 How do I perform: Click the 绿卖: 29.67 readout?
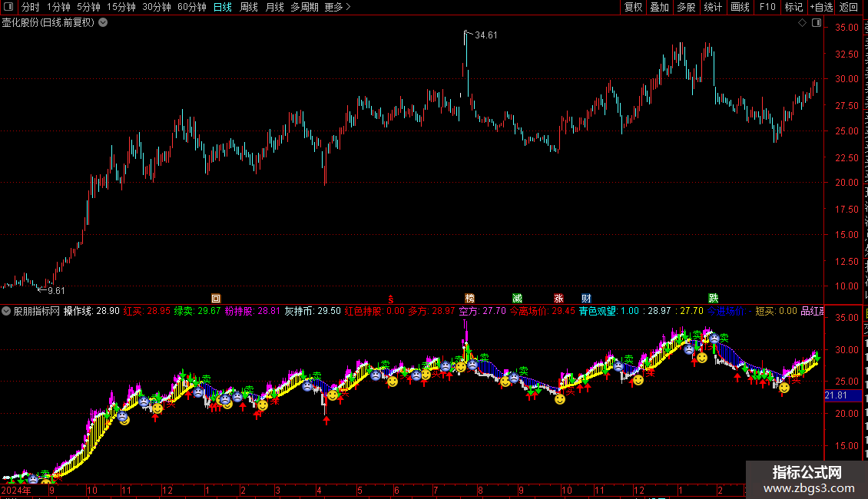click(197, 311)
